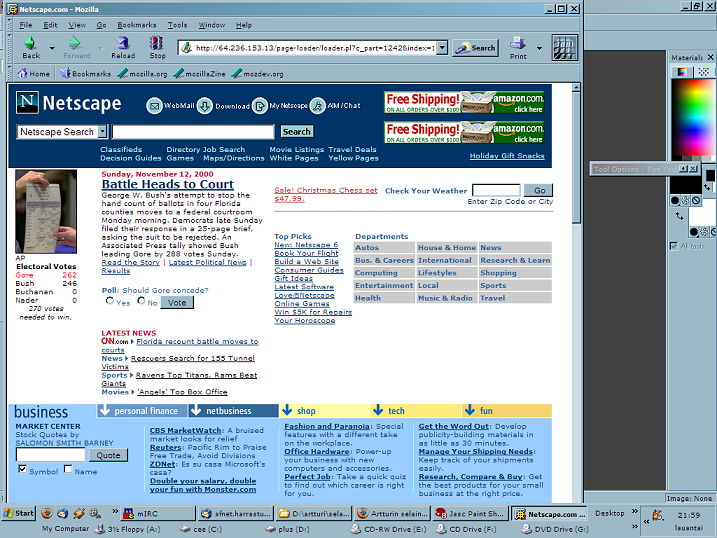Open the personal finance tab
Image resolution: width=717 pixels, height=538 pixels.
142,410
